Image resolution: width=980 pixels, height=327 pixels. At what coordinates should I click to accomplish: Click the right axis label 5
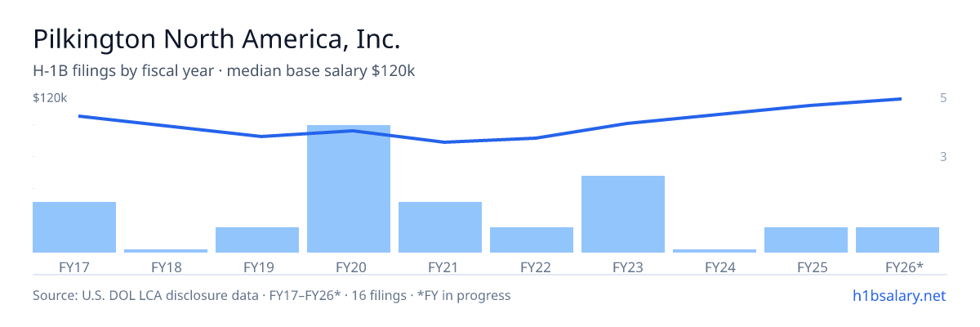coord(943,98)
